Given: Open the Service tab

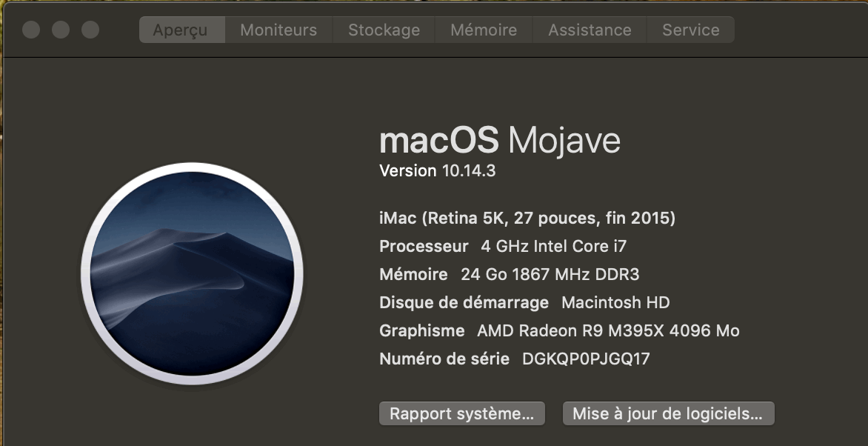Looking at the screenshot, I should [690, 30].
